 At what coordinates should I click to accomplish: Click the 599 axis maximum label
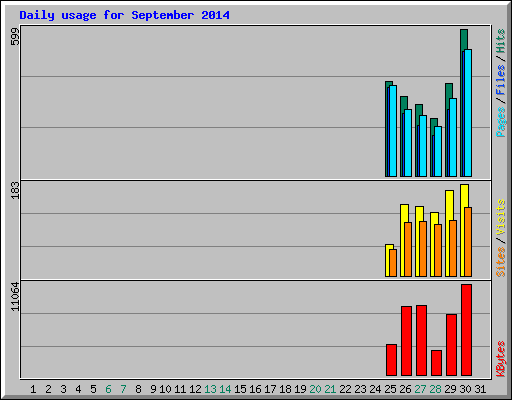(15, 37)
